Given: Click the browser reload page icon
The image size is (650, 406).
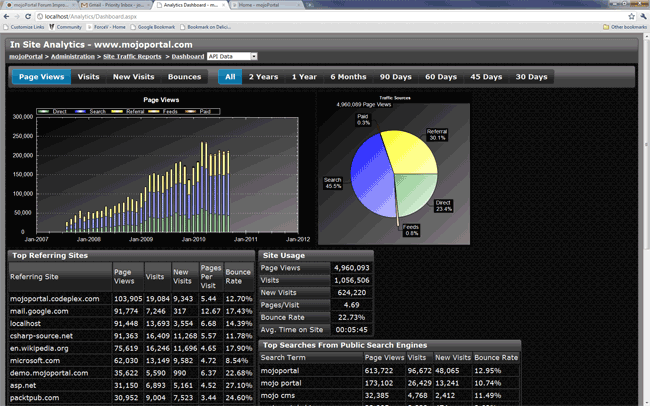Looking at the screenshot, I should 31,17.
